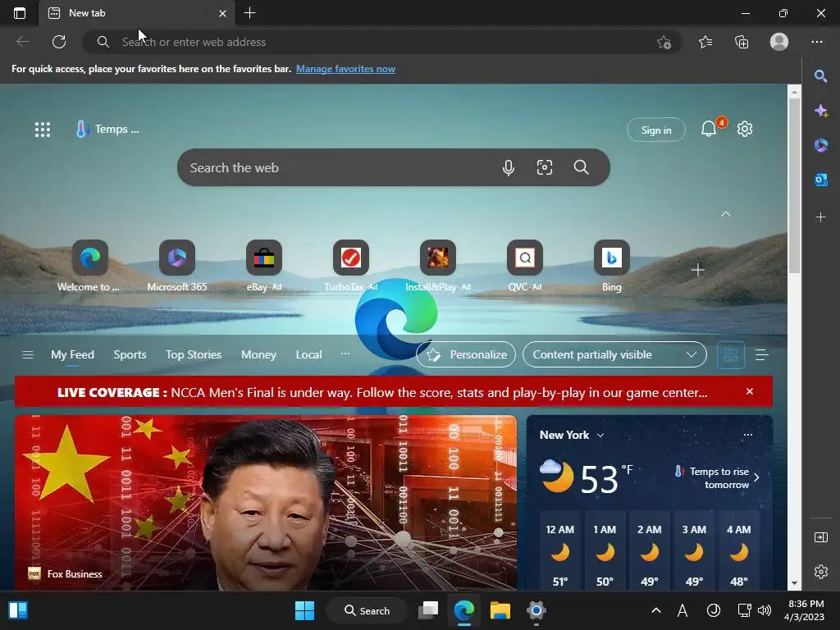Add a new quick link site
Viewport: 840px width, 630px height.
pyautogui.click(x=697, y=270)
